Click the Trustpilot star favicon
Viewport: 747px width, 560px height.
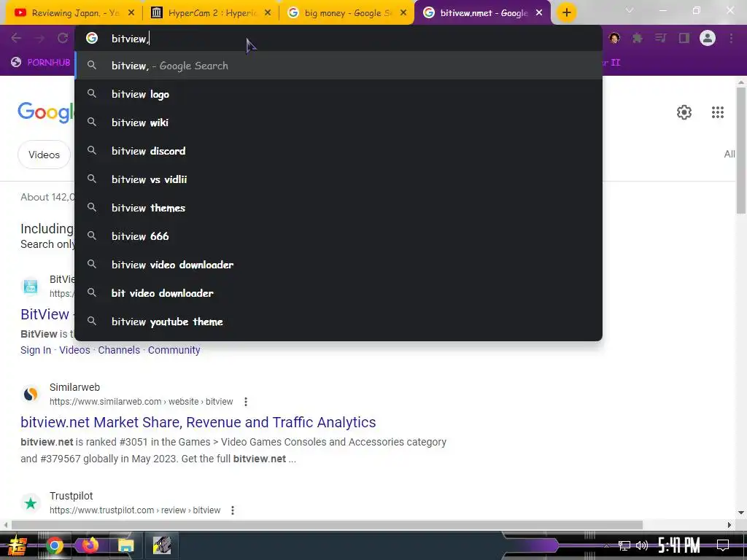tap(31, 503)
